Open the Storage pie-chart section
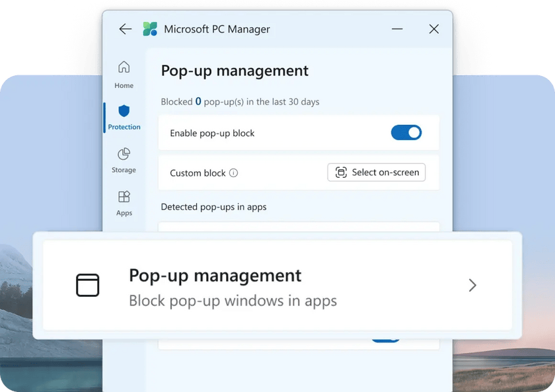The width and height of the screenshot is (555, 392). [x=124, y=155]
